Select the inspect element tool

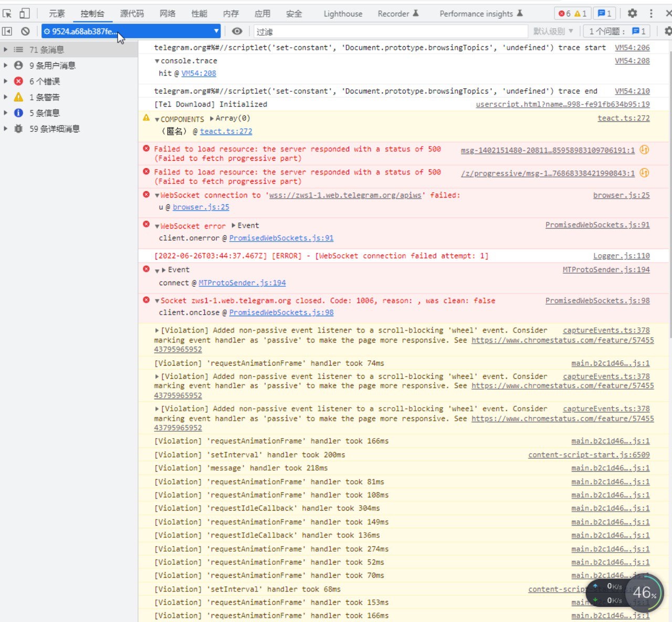click(7, 13)
